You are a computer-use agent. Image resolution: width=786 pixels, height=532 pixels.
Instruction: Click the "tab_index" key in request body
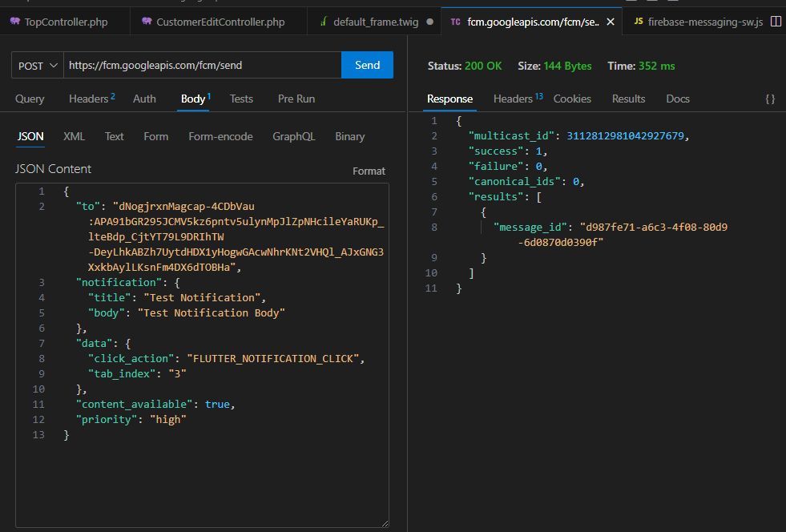coord(122,373)
